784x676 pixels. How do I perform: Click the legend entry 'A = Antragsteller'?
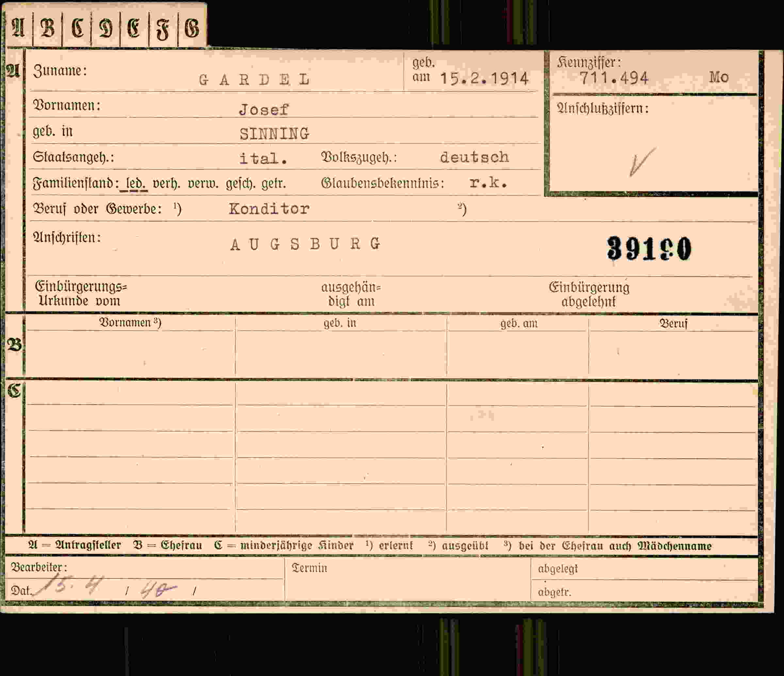[x=74, y=545]
